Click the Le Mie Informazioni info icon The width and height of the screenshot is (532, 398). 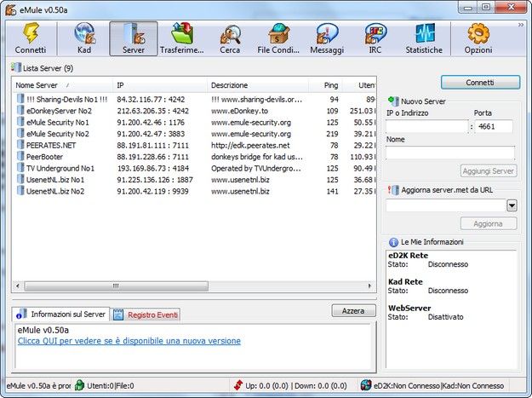(x=393, y=242)
